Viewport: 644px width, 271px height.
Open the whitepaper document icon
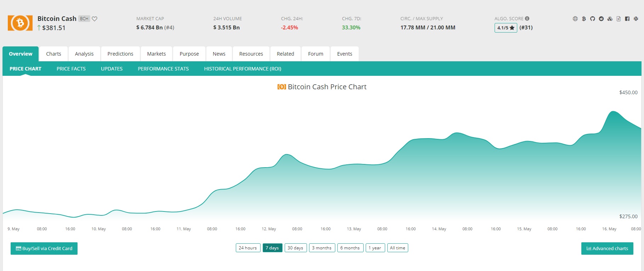pos(619,19)
